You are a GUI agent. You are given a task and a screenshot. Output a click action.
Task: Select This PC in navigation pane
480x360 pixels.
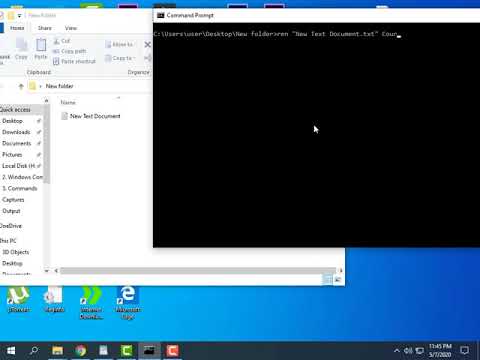pos(8,241)
